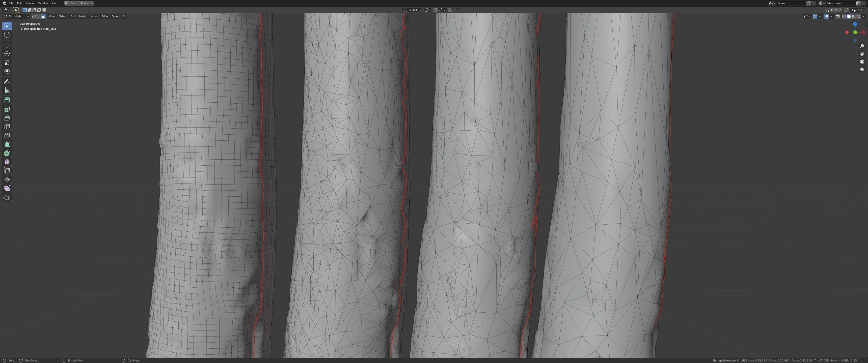
Task: Switch to solid shading
Action: [x=849, y=16]
